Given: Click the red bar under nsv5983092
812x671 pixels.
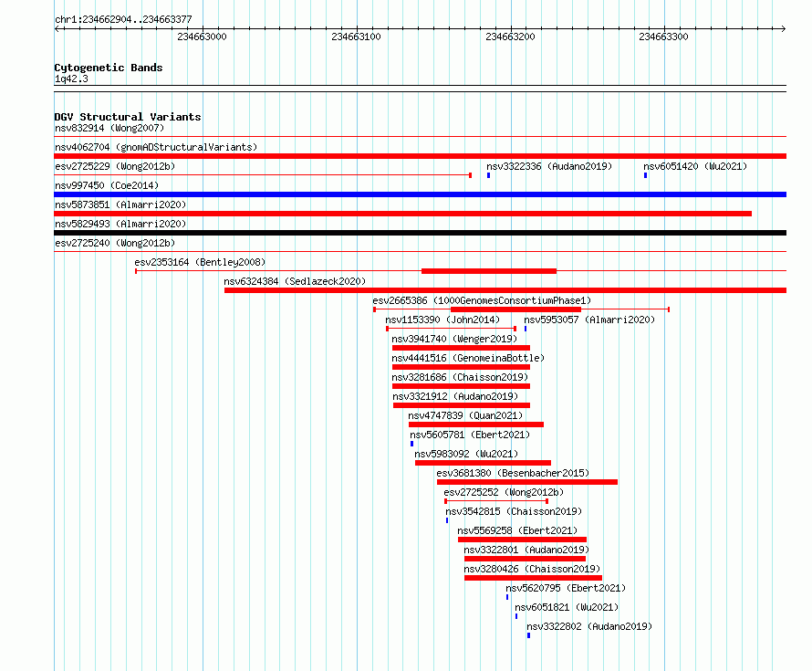Looking at the screenshot, I should tap(483, 463).
